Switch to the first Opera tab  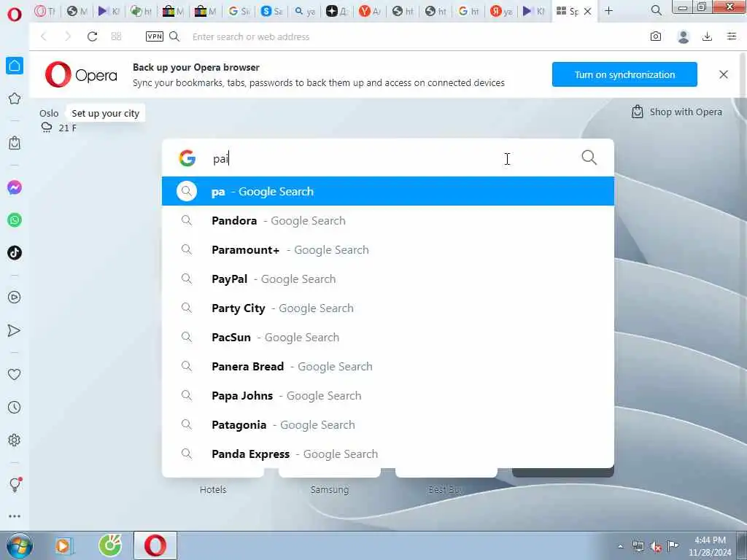tap(45, 11)
